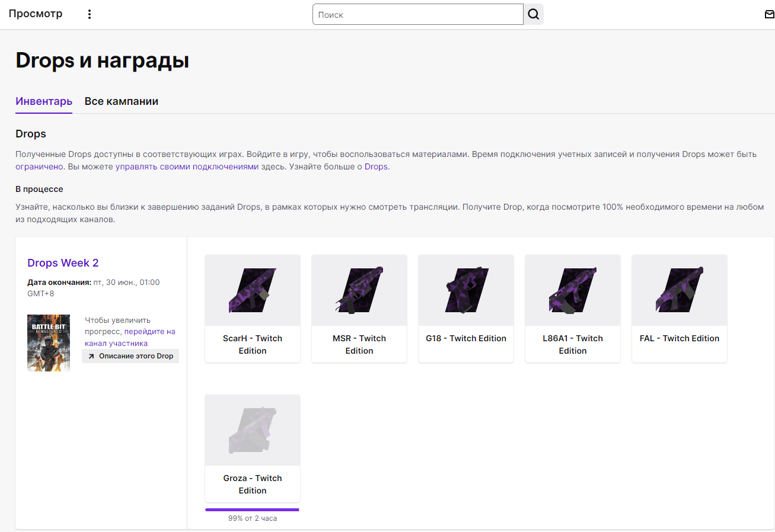Select the Инвентарь tab
The image size is (775, 532).
tap(44, 101)
